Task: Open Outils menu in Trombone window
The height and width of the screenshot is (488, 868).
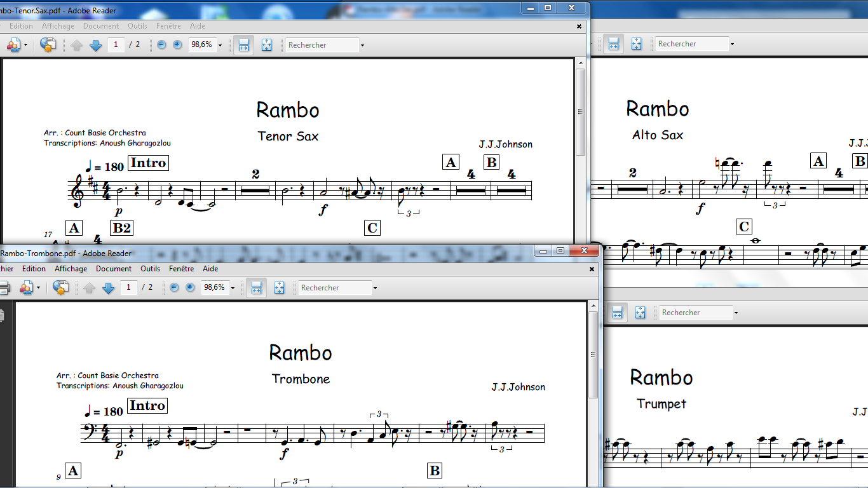Action: pyautogui.click(x=151, y=269)
